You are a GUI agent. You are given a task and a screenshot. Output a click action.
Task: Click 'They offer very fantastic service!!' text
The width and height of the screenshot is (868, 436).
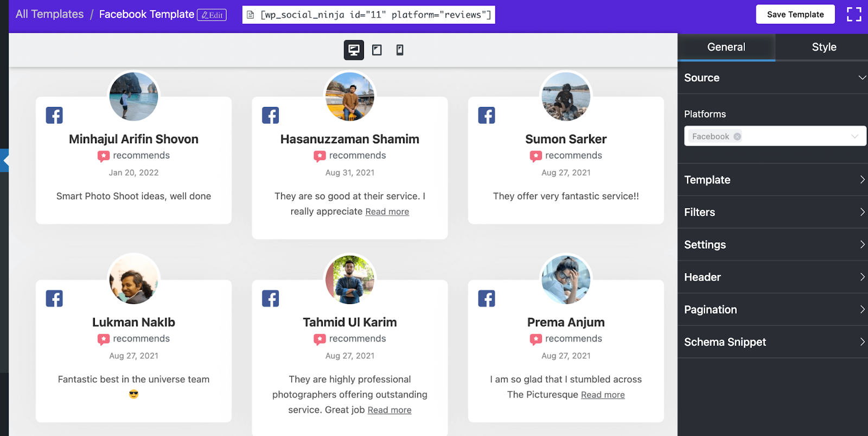566,196
